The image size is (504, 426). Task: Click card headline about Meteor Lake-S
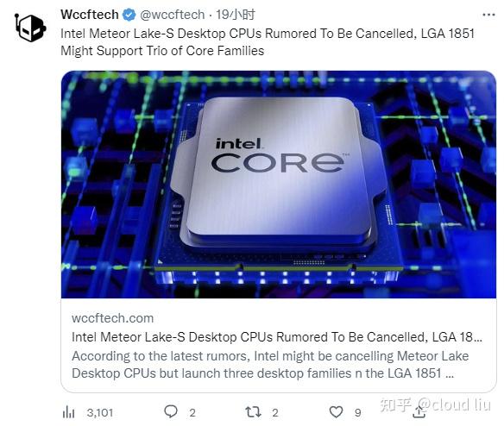[x=277, y=337]
